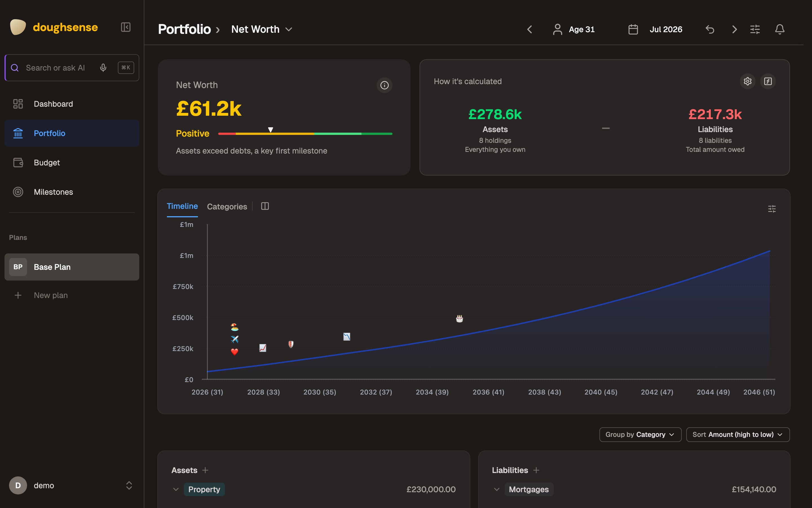Click the falling chart milestone marker

347,337
